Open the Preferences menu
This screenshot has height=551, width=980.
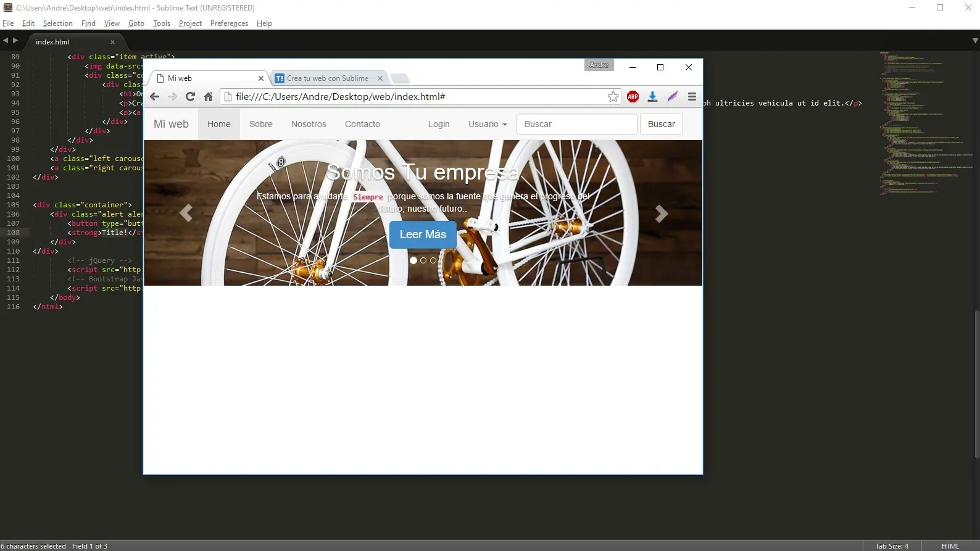[x=229, y=23]
